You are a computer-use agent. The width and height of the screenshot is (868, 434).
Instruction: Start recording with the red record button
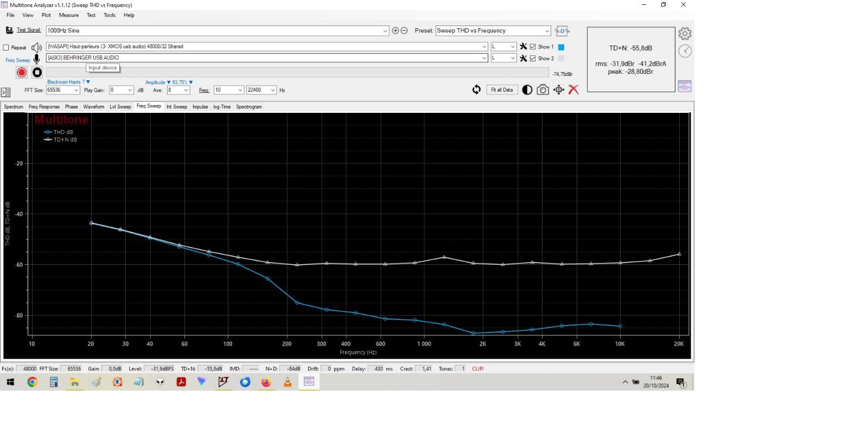coord(22,72)
